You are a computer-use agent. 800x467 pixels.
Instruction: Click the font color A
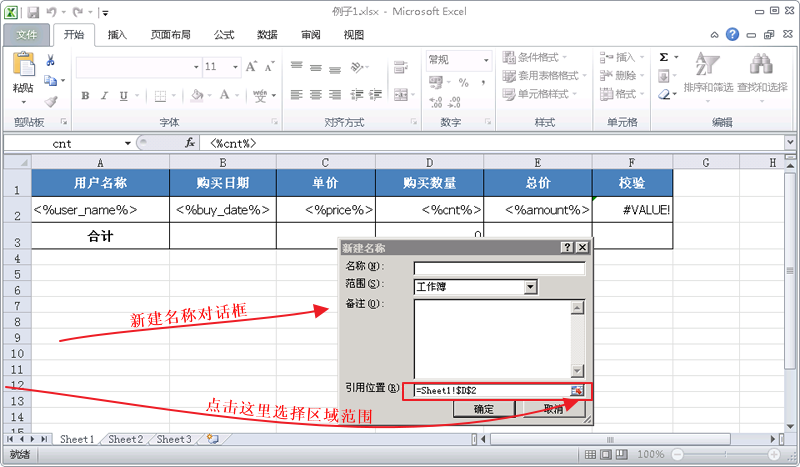point(224,95)
